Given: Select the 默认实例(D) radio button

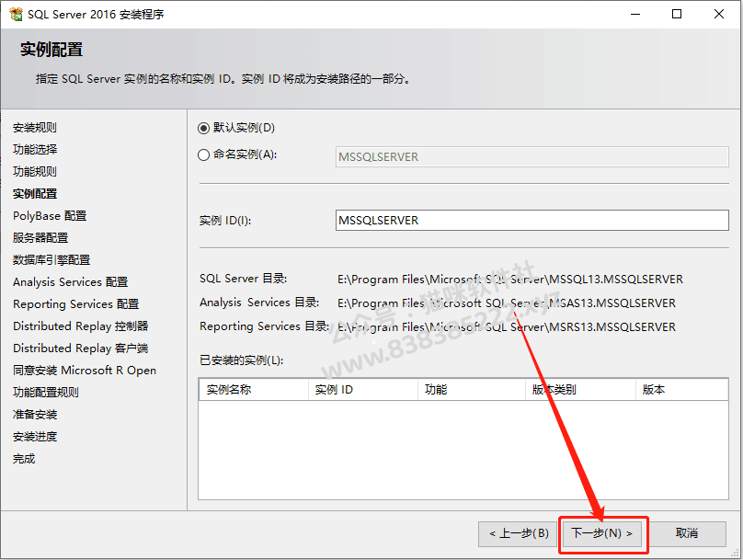Looking at the screenshot, I should [204, 128].
